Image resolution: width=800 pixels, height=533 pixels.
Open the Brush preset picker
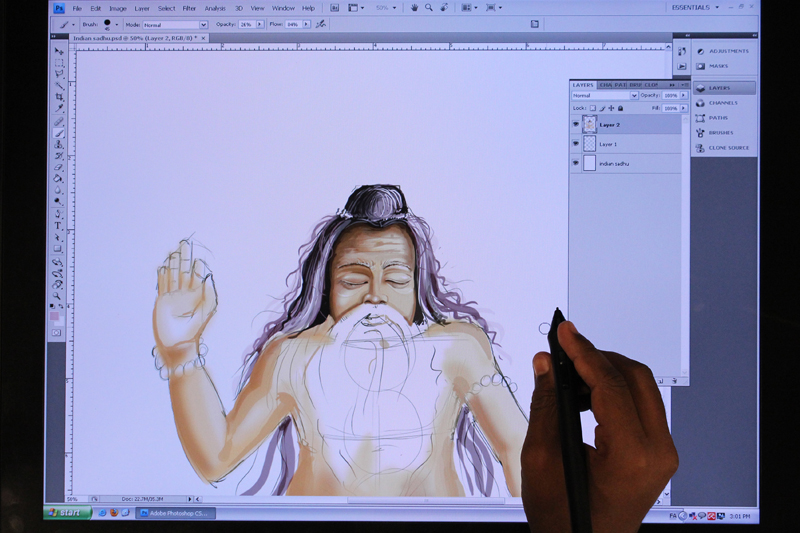(108, 24)
